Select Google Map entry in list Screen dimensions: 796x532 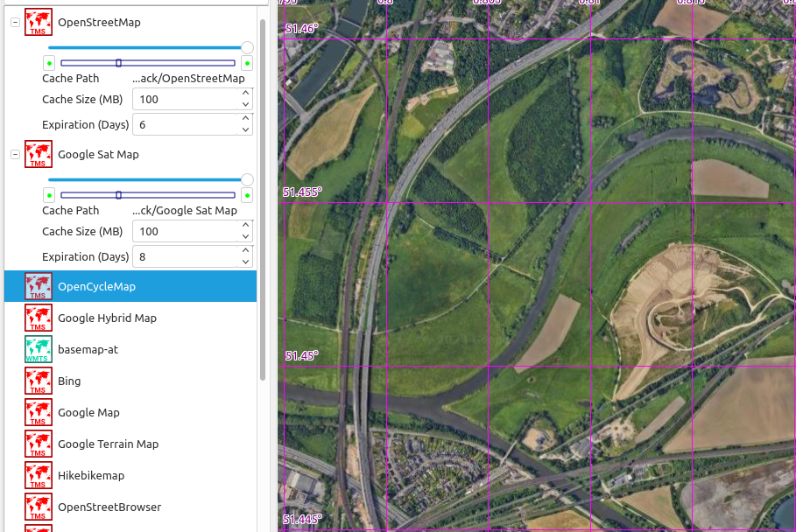point(88,412)
